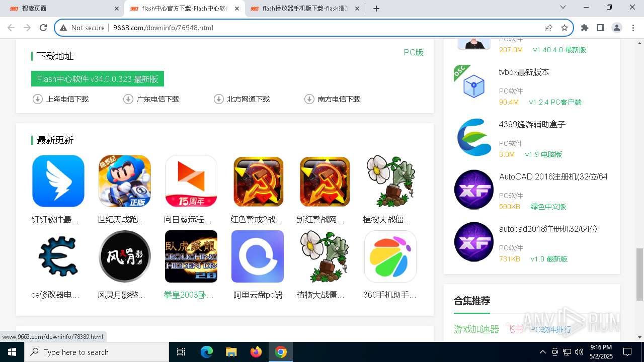Image resolution: width=644 pixels, height=362 pixels.
Task: Open the 向日葵远程 app icon
Action: (191, 181)
